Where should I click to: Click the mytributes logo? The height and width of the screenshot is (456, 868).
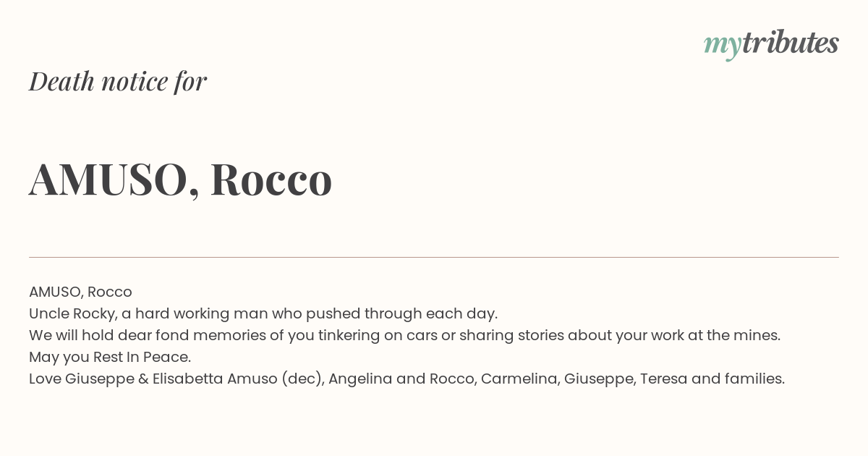[x=771, y=44]
